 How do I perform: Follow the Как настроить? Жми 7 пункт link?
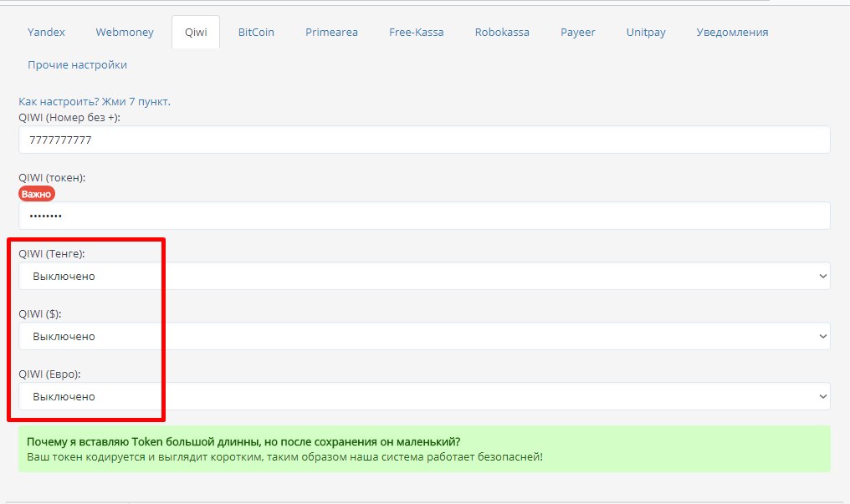click(95, 102)
